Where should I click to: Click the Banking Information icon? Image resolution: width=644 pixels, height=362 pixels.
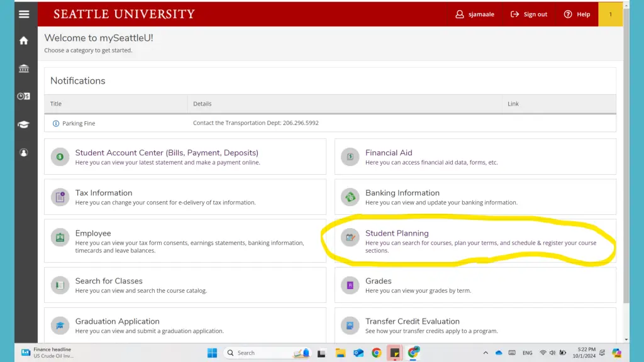coord(350,197)
